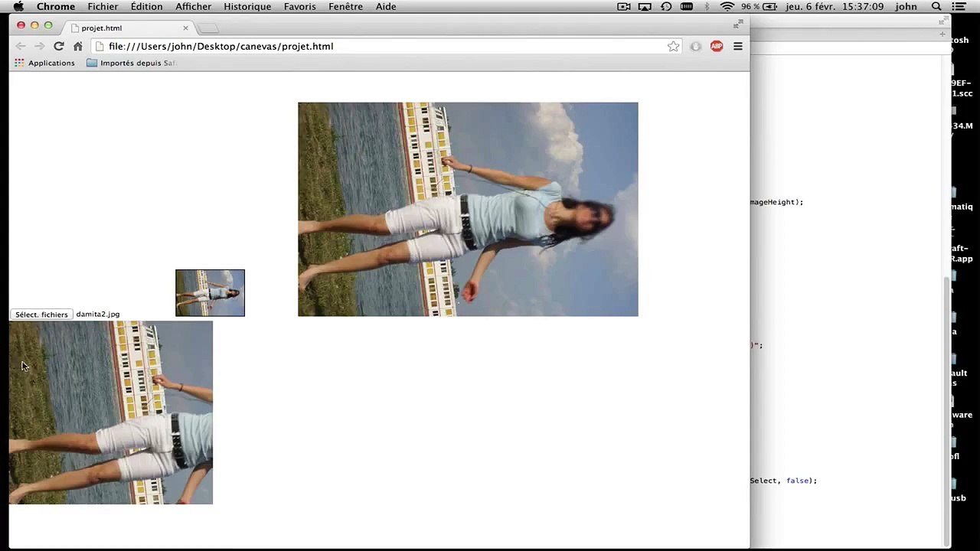This screenshot has width=980, height=551.
Task: Close the projet.html tab
Action: [185, 28]
